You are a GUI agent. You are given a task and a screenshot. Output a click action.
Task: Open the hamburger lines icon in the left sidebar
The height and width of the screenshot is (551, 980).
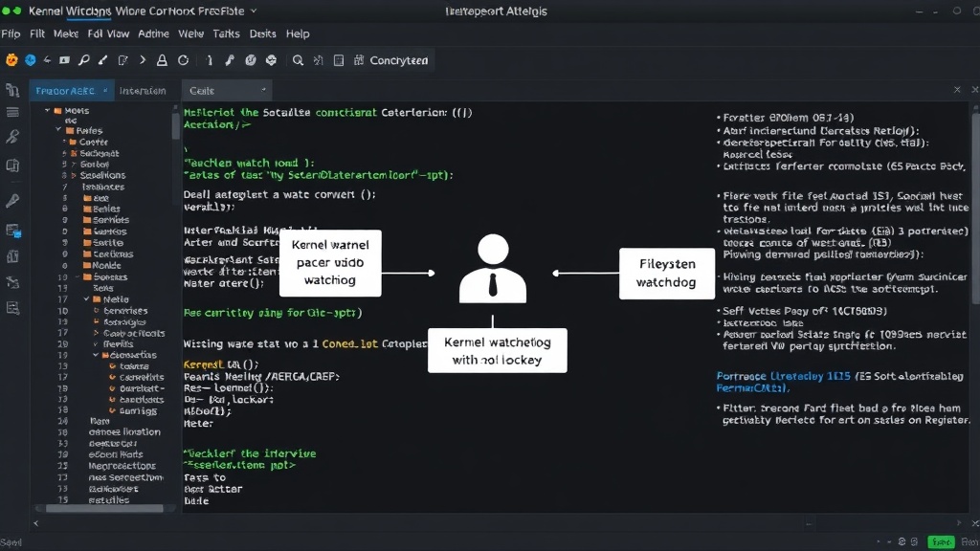pos(12,113)
